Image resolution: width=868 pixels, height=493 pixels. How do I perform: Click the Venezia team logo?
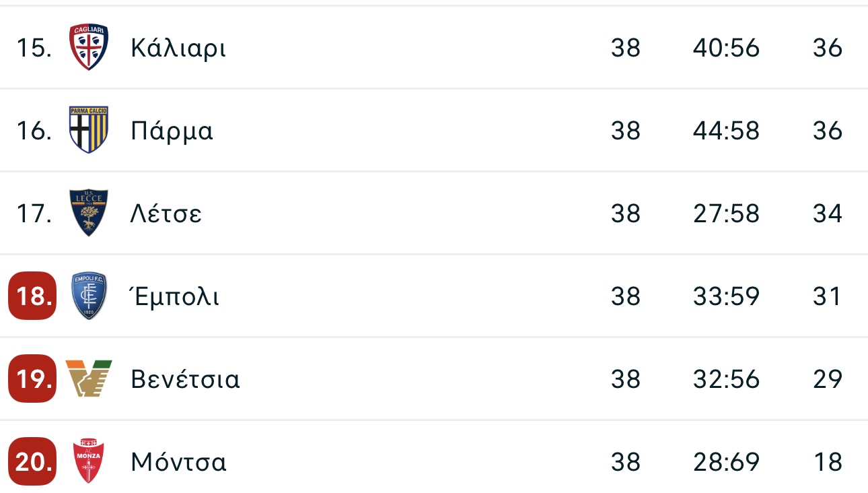click(x=89, y=378)
